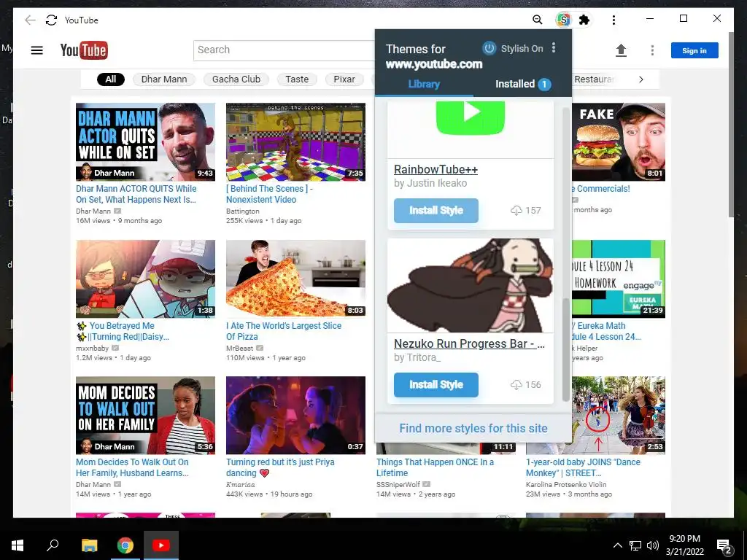Open Behind The Scenes Nonexistent Video thumbnail

[295, 142]
